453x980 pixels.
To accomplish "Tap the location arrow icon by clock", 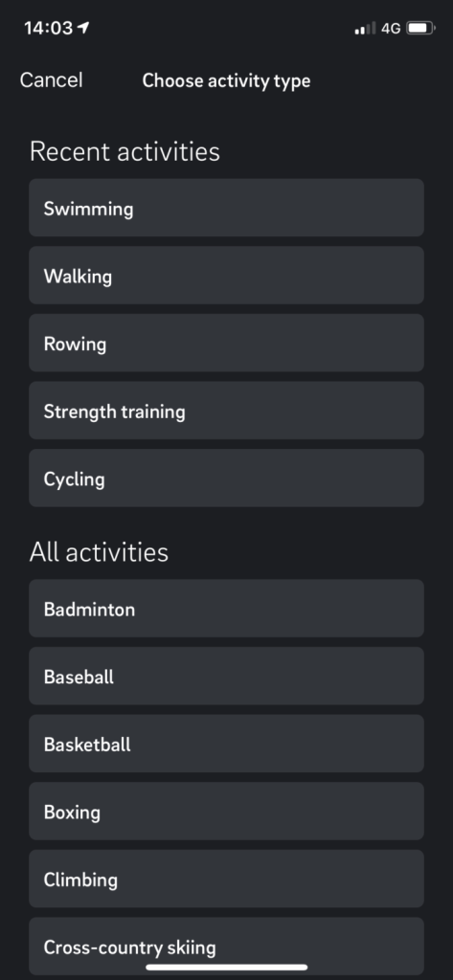I will [84, 28].
